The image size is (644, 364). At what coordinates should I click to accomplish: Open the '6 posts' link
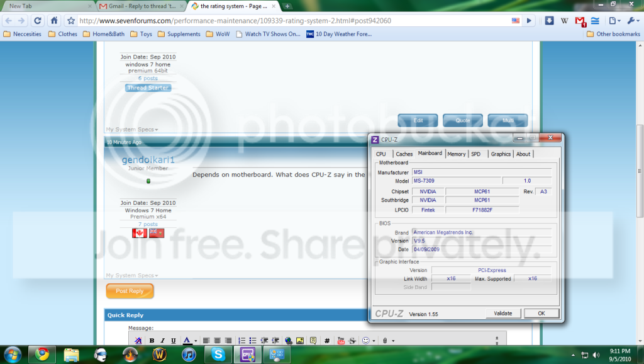[x=148, y=78]
